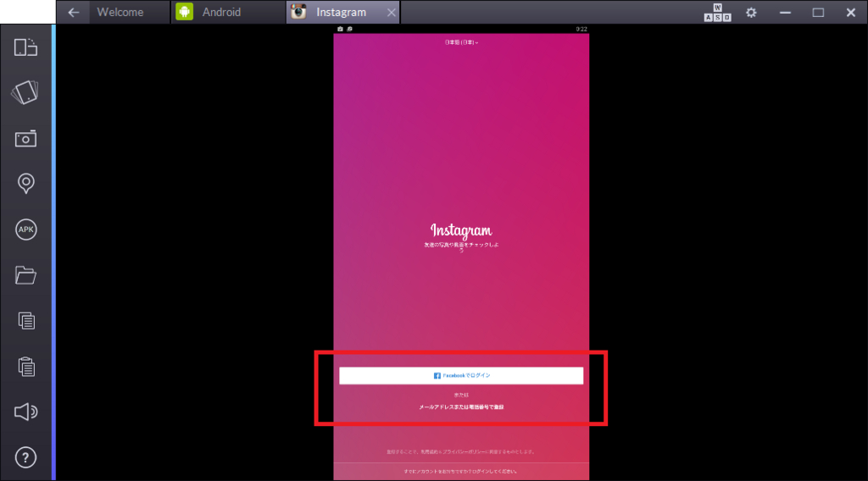Viewport: 868px width, 481px height.
Task: Take a screenshot with the camera icon
Action: (x=25, y=139)
